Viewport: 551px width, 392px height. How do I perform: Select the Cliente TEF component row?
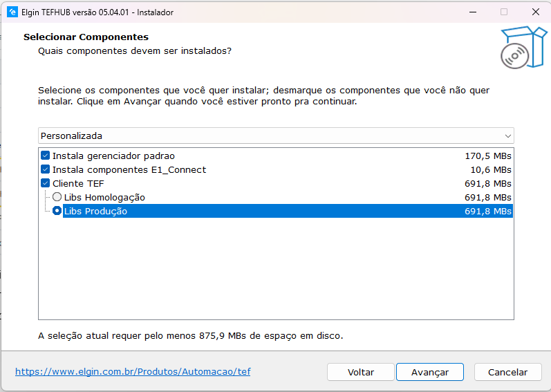point(78,183)
